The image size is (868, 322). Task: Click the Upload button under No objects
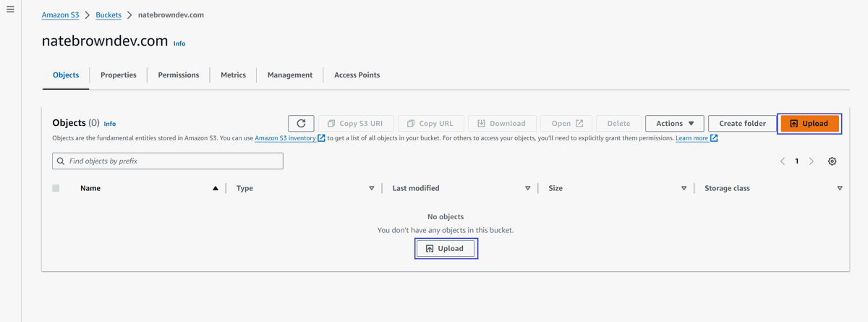point(446,248)
